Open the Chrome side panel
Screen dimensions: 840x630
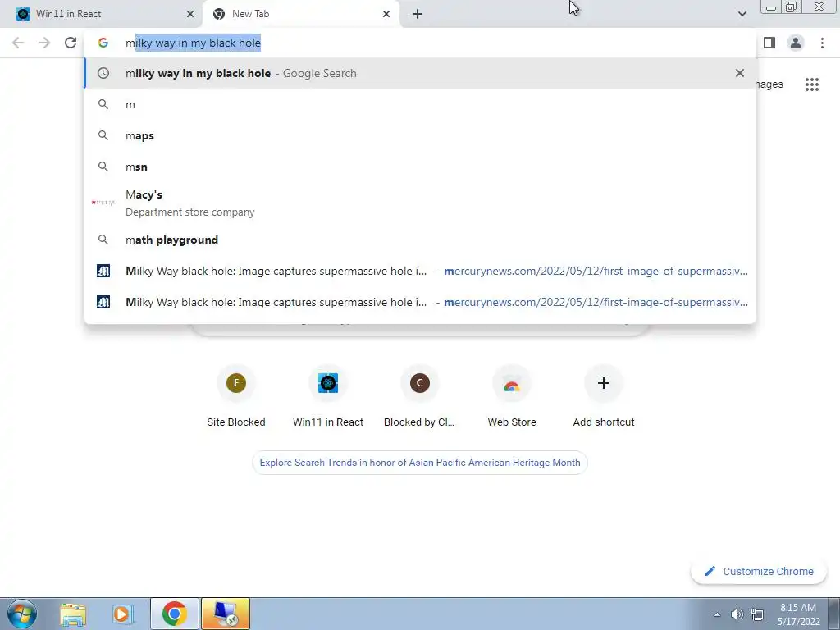pos(769,43)
